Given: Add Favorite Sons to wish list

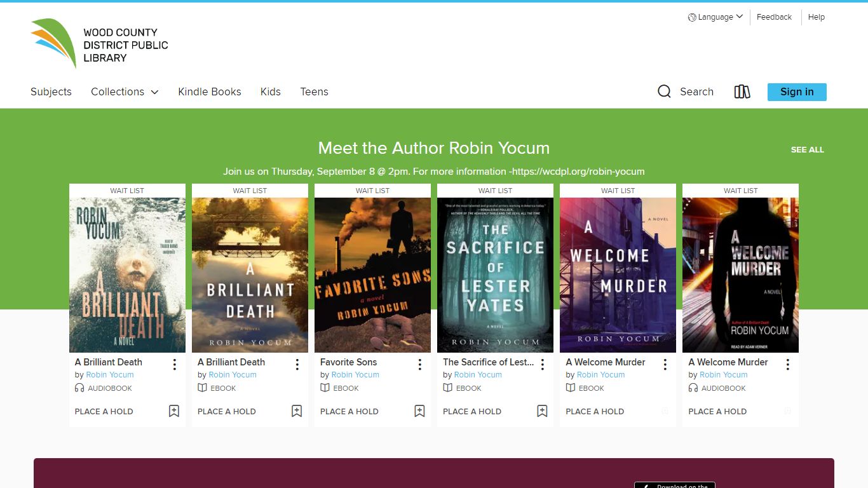Looking at the screenshot, I should [x=419, y=411].
